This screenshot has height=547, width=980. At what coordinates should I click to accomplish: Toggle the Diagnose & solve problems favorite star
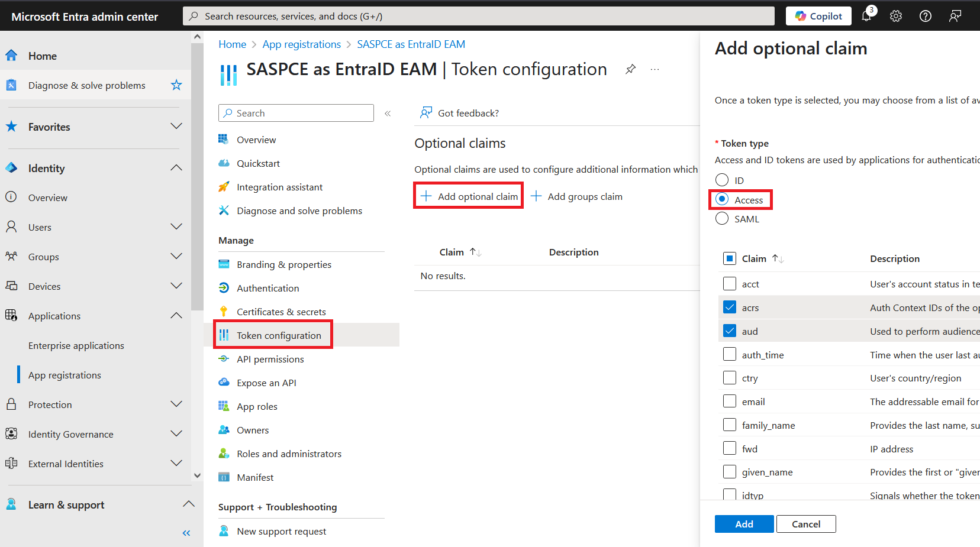point(176,85)
